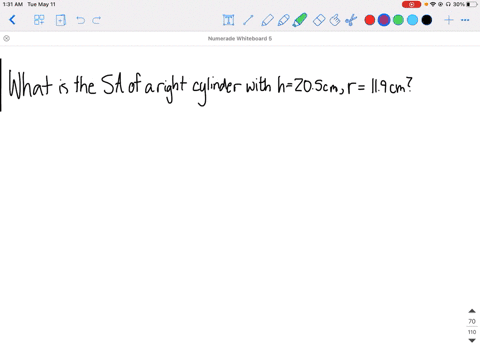Undo the last stroke
This screenshot has height=360, width=480.
80,20
